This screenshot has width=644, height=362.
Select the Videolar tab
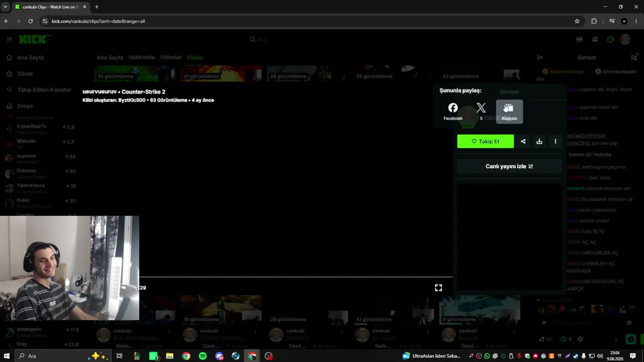point(171,57)
